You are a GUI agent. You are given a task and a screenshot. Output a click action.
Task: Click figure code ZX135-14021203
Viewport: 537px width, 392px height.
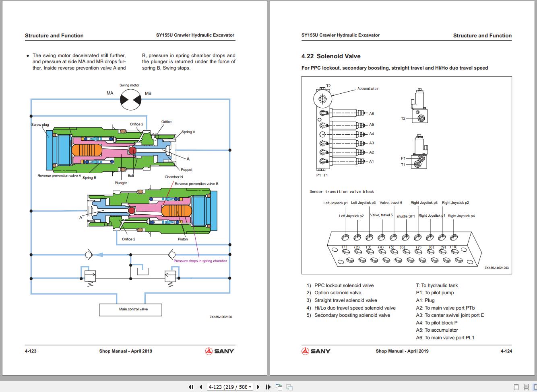pyautogui.click(x=496, y=268)
